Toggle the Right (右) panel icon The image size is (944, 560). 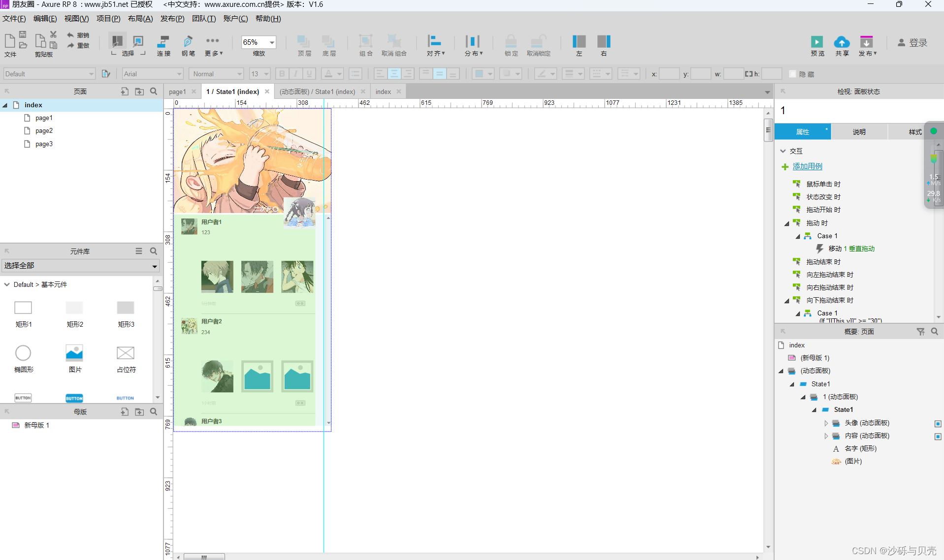pyautogui.click(x=604, y=41)
